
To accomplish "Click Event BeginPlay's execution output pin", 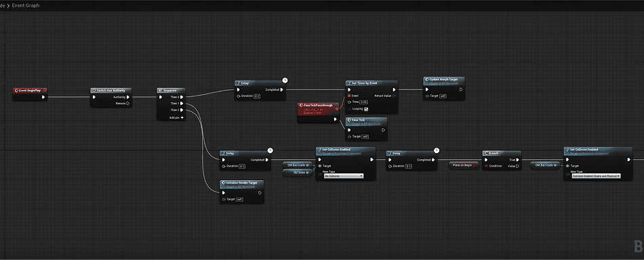I will pyautogui.click(x=43, y=97).
